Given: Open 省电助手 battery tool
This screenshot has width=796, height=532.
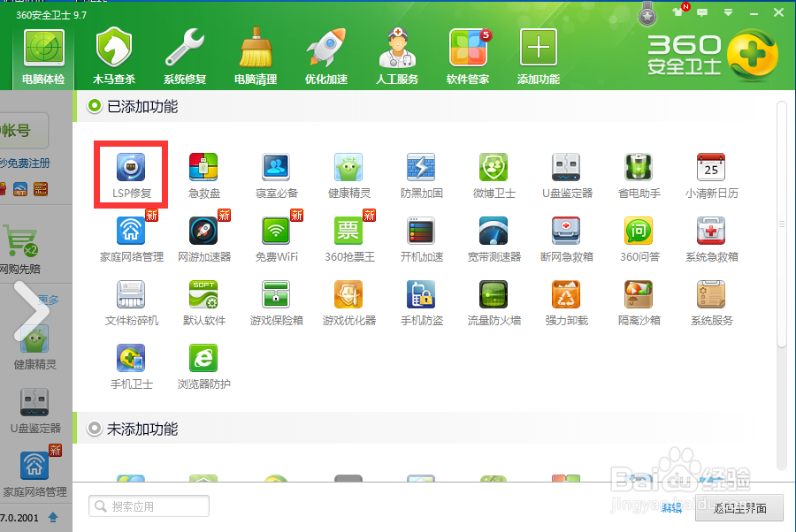Looking at the screenshot, I should point(639,176).
